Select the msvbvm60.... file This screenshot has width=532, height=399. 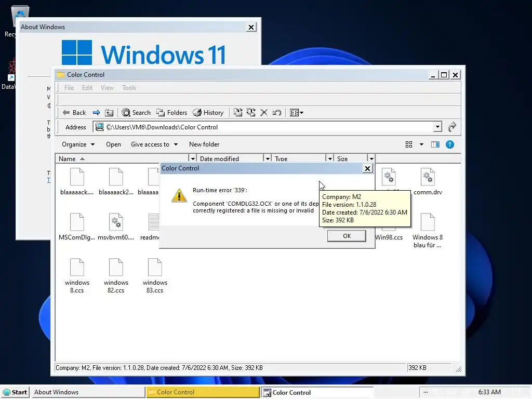(x=116, y=227)
